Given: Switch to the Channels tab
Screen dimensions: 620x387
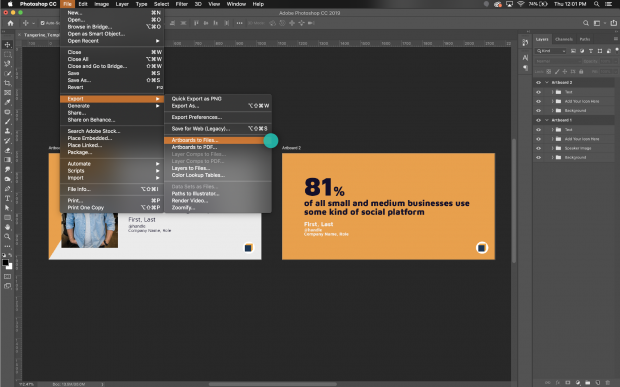Looking at the screenshot, I should (564, 39).
